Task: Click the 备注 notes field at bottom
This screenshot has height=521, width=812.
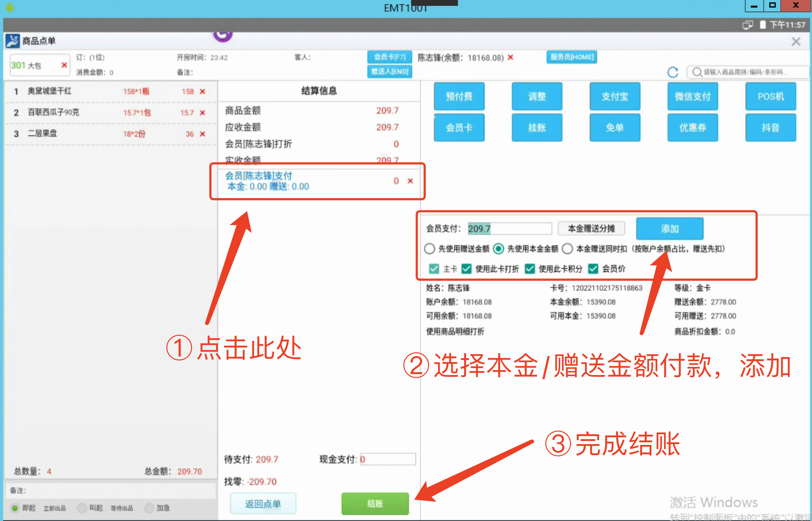Action: click(110, 491)
